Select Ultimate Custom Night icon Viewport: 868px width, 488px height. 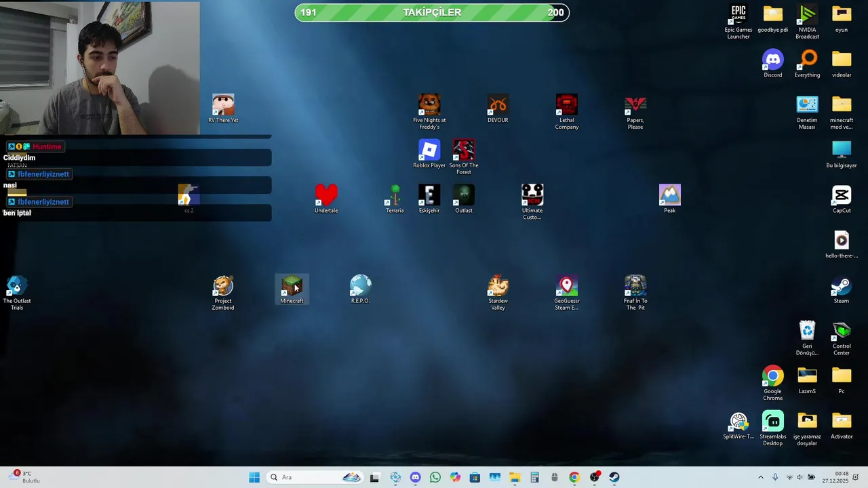[532, 202]
